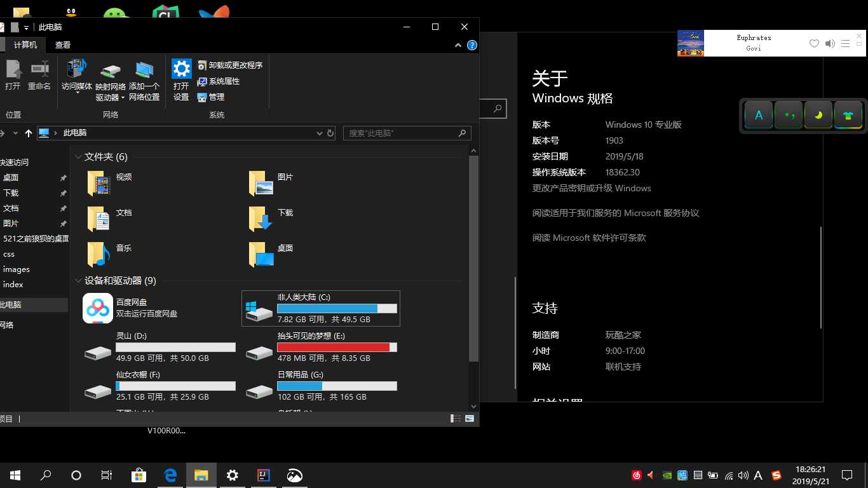Open Microsoft Store from the taskbar
The image size is (868, 488).
139,475
